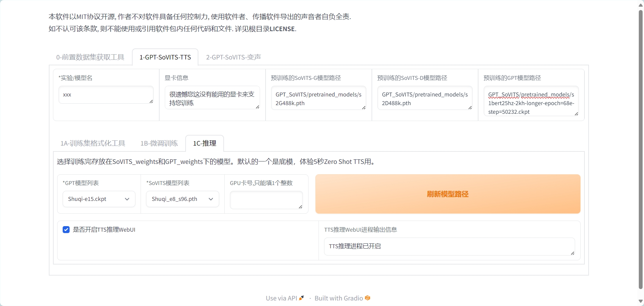This screenshot has height=306, width=644.
Task: Open the Built with Gradio link
Action: 342,298
